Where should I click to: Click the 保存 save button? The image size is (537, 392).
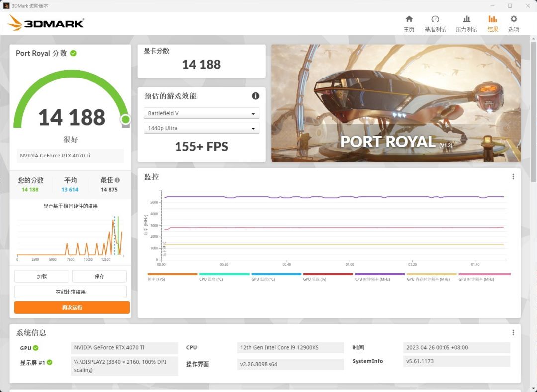(99, 276)
